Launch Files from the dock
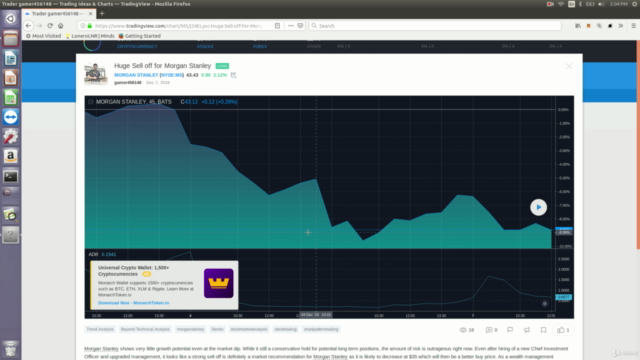This screenshot has width=640, height=360. (11, 39)
